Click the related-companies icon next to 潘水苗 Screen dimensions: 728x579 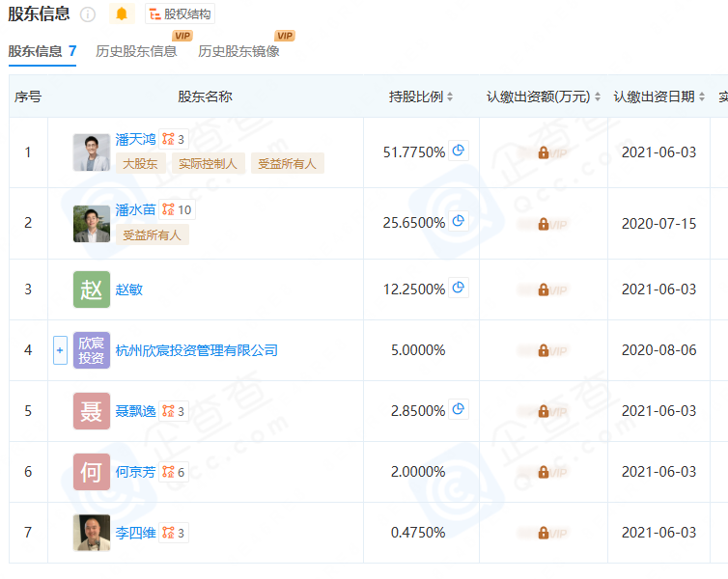pos(177,209)
